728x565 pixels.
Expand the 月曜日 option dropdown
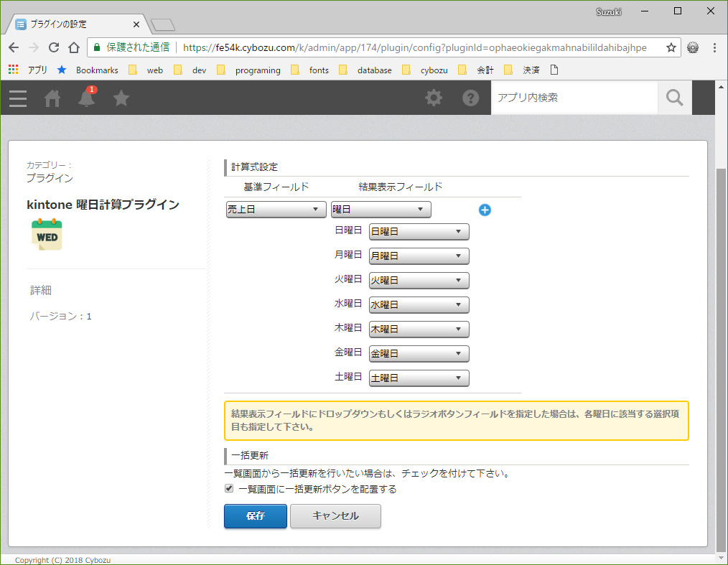419,256
